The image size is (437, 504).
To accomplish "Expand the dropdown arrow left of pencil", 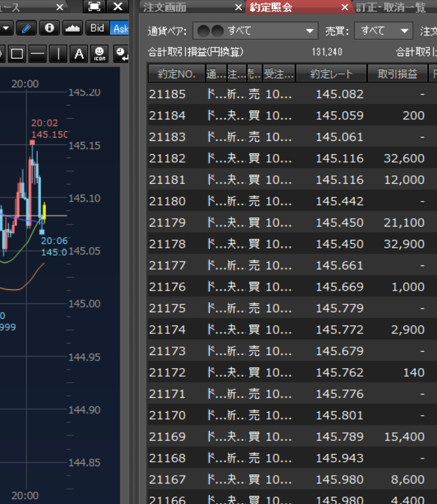I will (x=5, y=28).
